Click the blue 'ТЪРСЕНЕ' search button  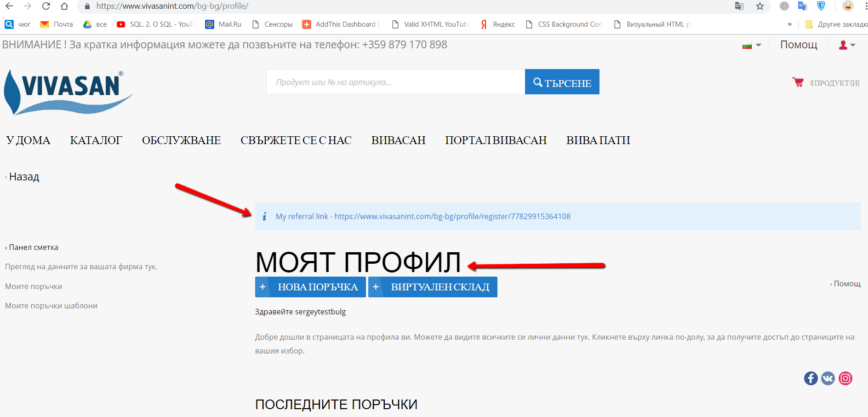click(562, 82)
